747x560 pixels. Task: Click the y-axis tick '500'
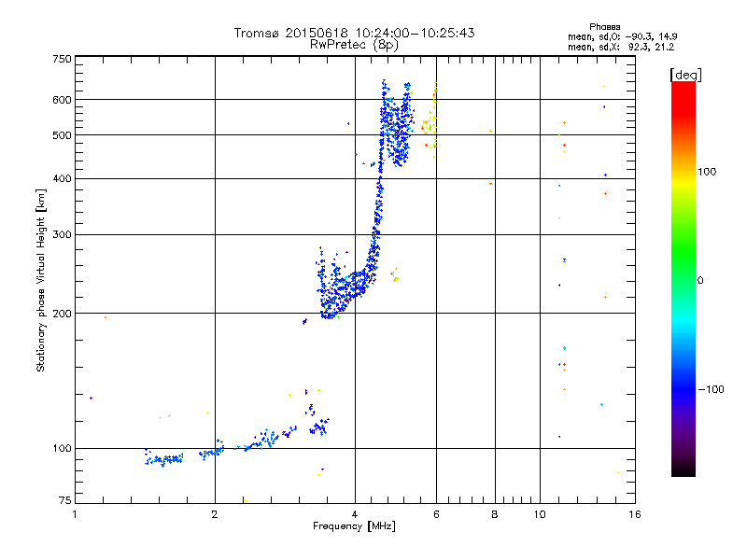point(63,135)
